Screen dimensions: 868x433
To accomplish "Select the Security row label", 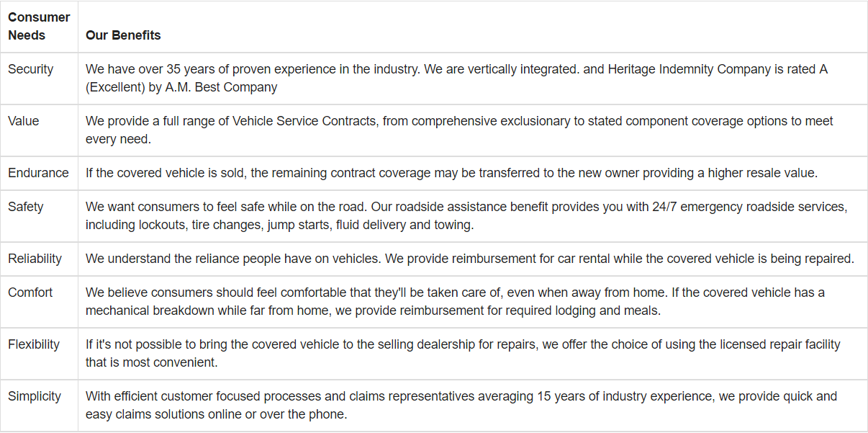I will click(x=30, y=69).
